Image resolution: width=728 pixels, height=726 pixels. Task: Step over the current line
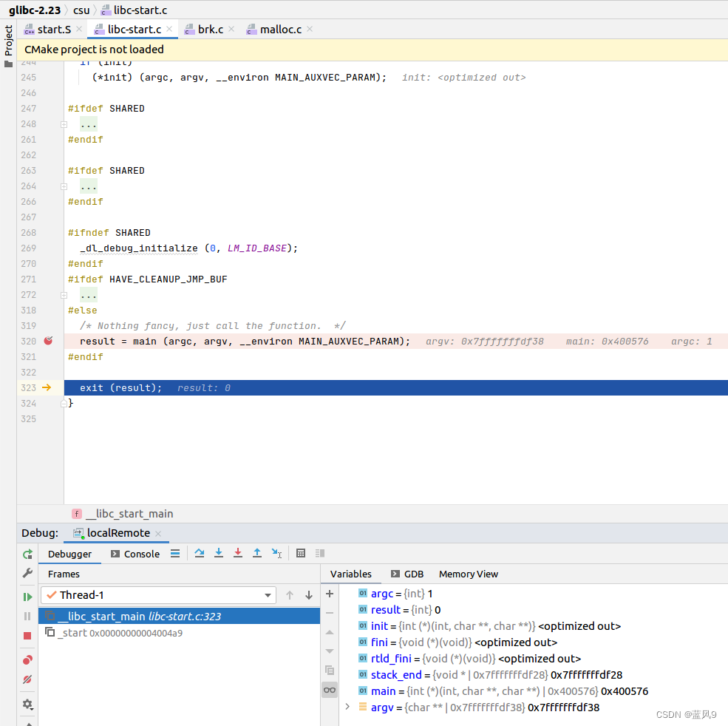click(x=200, y=553)
